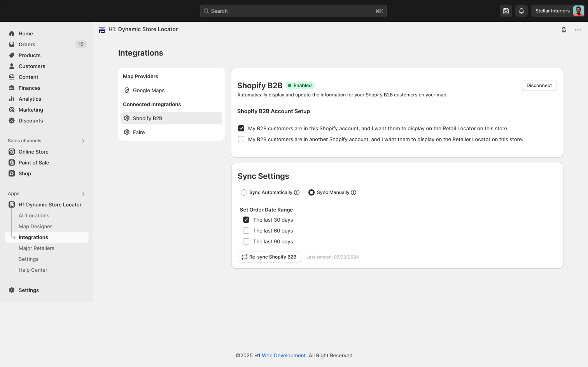Screen dimensions: 588x367
Task: Toggle The last 30 days checkbox
Action: (246, 220)
